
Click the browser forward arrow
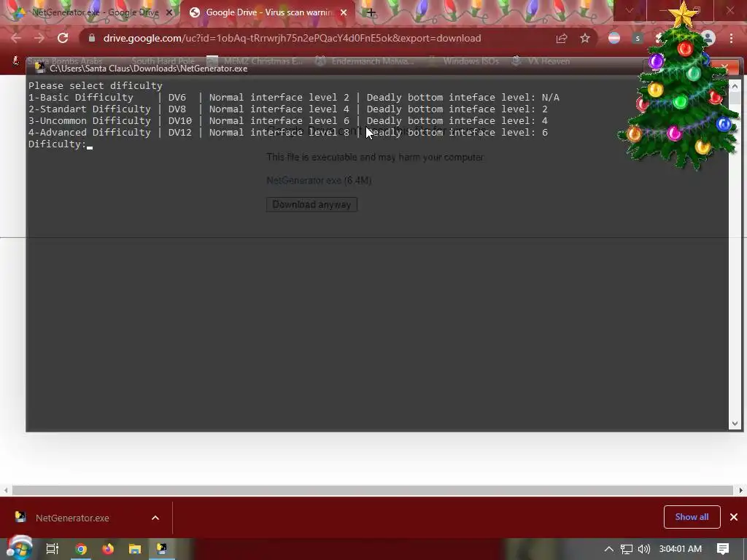(x=39, y=38)
